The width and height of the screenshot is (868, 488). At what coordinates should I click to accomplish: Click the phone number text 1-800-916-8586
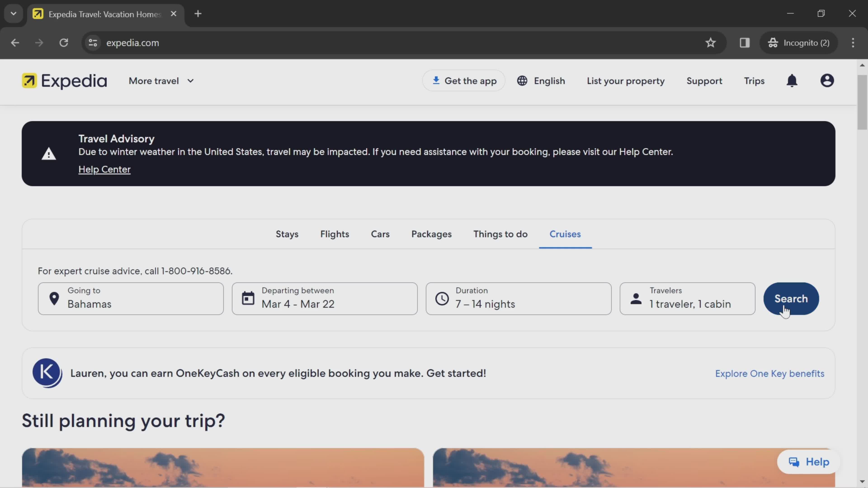point(196,271)
